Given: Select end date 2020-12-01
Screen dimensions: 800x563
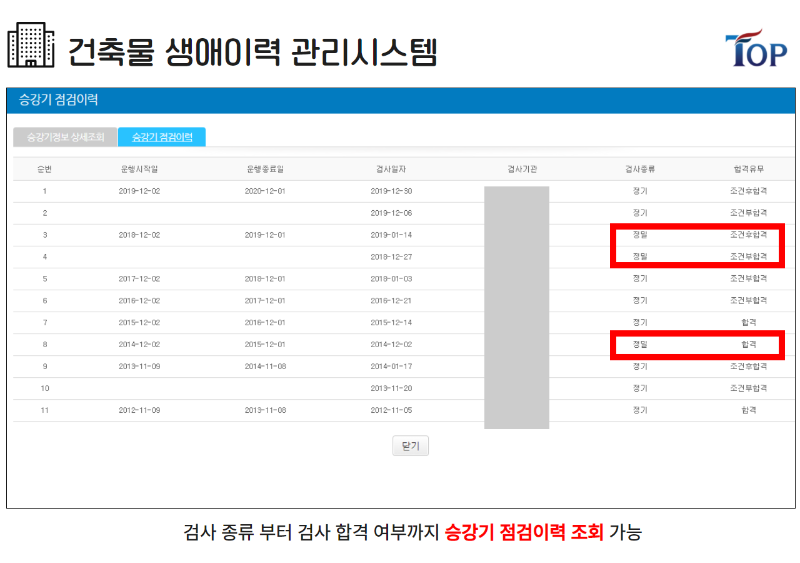Looking at the screenshot, I should click(x=265, y=191).
